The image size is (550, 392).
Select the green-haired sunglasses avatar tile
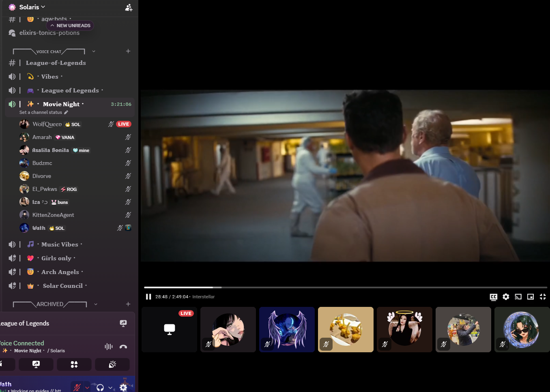522,330
